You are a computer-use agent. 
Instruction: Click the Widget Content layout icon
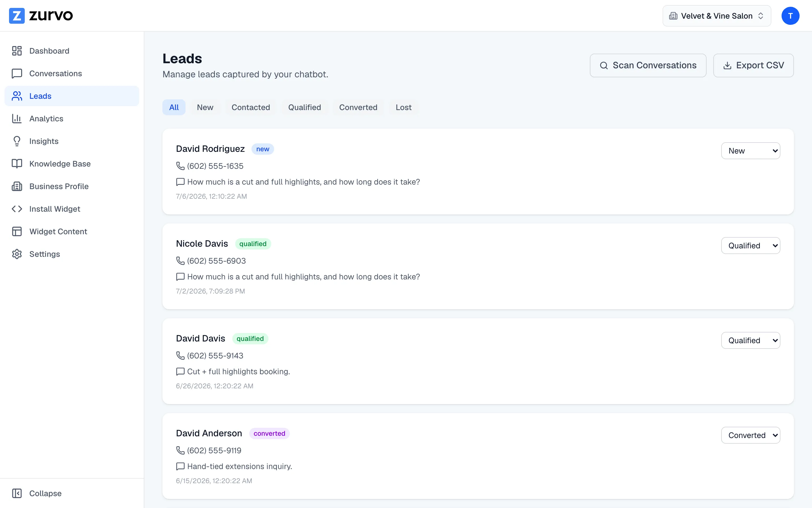(x=17, y=231)
